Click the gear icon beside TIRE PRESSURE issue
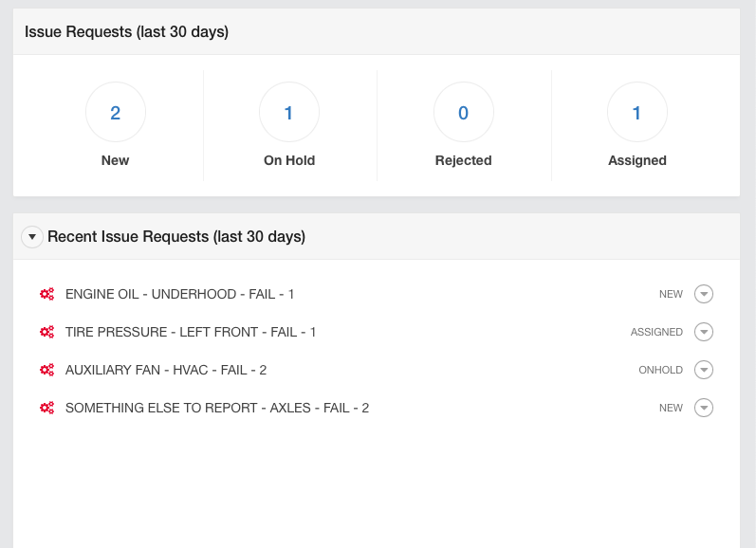Image resolution: width=756 pixels, height=548 pixels. coord(46,332)
